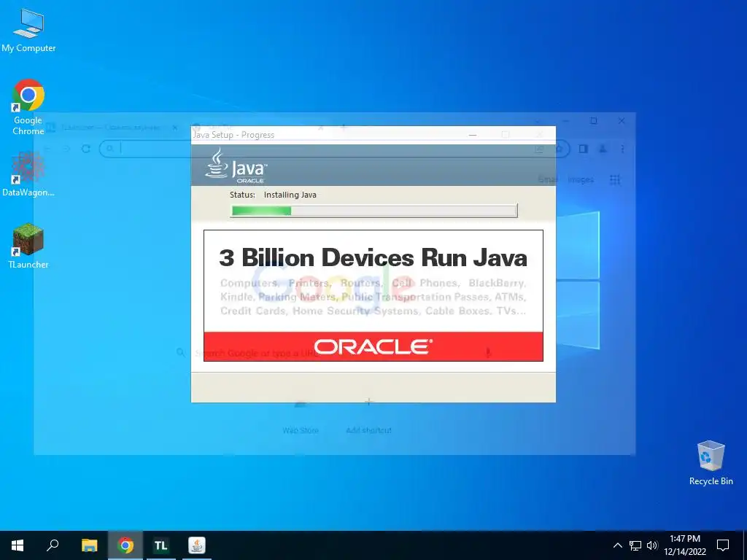Click the Java Setup - Progress title
Image resolution: width=747 pixels, height=560 pixels.
[x=233, y=135]
